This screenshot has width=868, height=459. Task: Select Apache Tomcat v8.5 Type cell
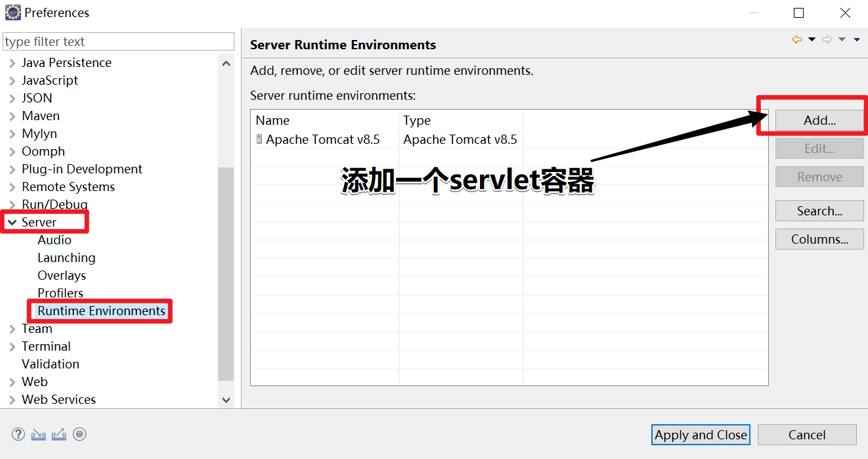point(460,139)
